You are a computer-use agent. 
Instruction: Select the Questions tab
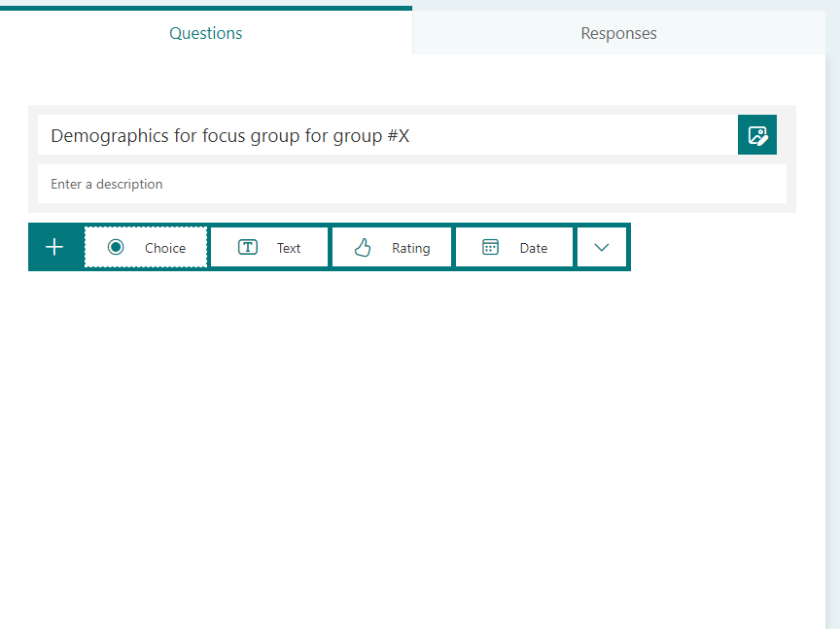(205, 33)
